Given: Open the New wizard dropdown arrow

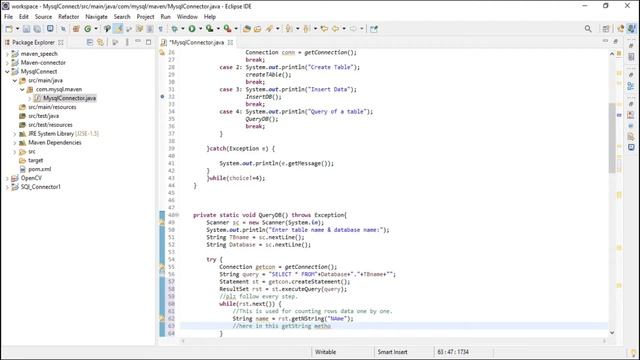Looking at the screenshot, I should [x=17, y=29].
